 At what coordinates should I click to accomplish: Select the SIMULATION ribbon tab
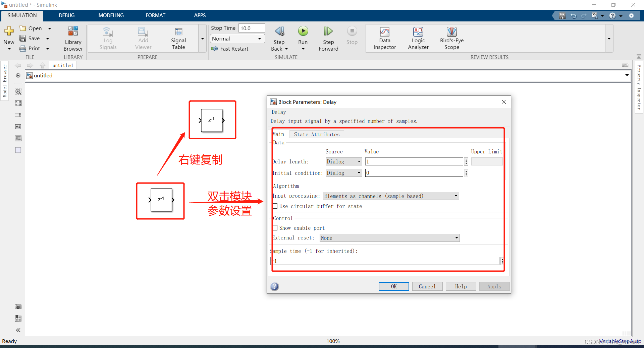(22, 15)
